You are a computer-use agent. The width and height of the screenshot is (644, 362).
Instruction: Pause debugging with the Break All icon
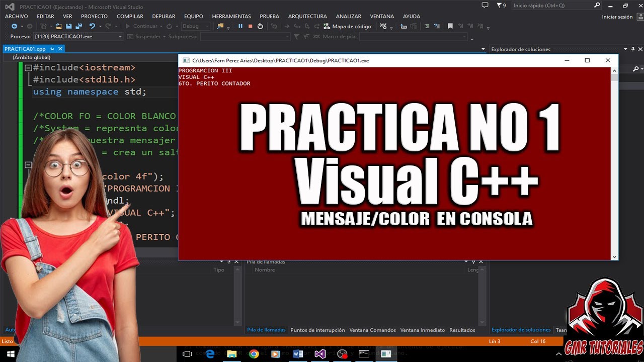click(240, 26)
